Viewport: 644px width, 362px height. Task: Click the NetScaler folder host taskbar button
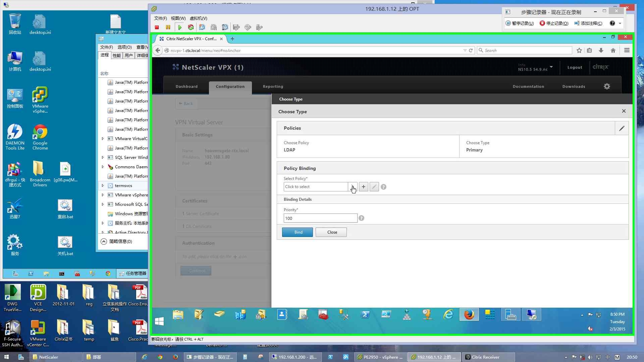click(x=56, y=357)
